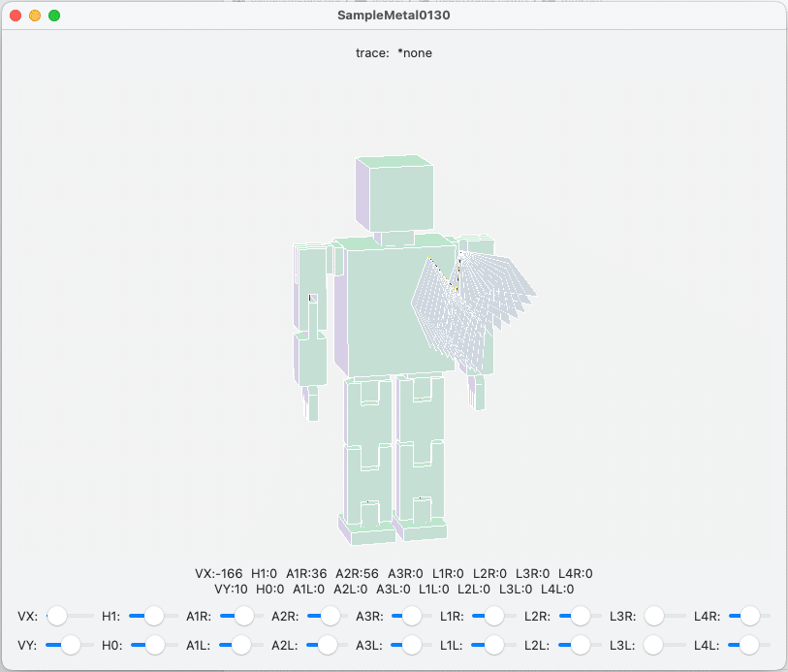The width and height of the screenshot is (788, 672).
Task: Click the L4L slider thumb
Action: 749,644
